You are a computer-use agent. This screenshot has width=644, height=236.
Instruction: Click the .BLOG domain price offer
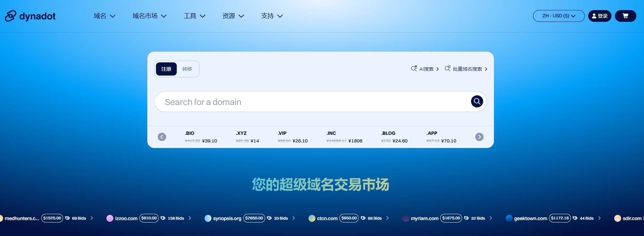click(394, 137)
